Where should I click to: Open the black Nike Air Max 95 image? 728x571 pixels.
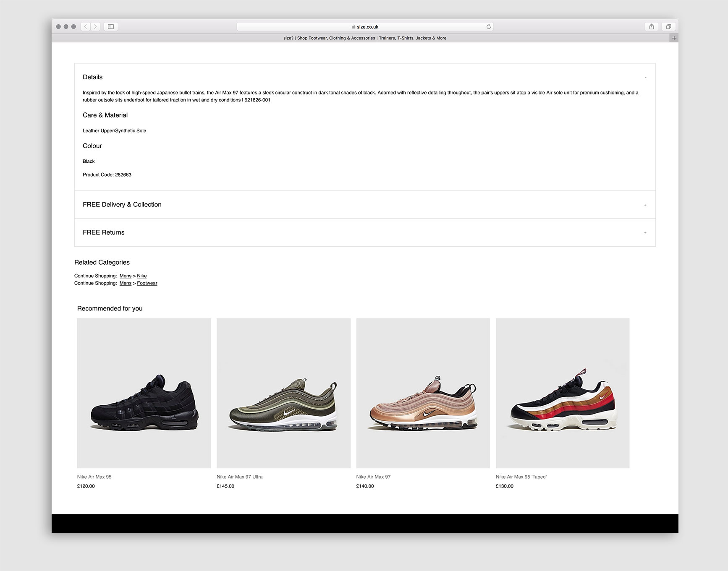point(144,393)
